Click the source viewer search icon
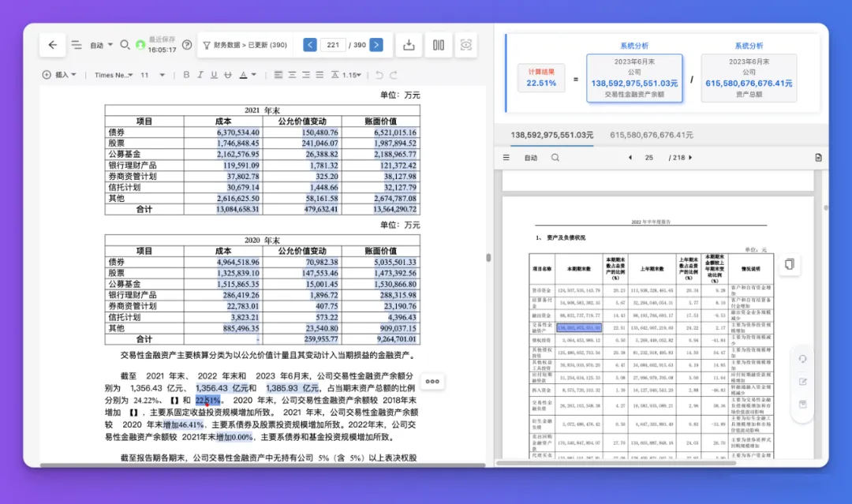 (555, 158)
